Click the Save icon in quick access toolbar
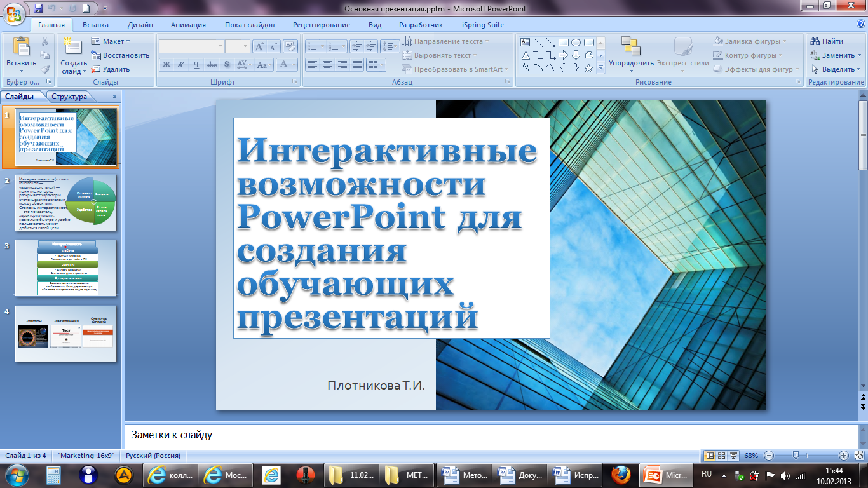Screen dimensions: 868x488 [38, 8]
